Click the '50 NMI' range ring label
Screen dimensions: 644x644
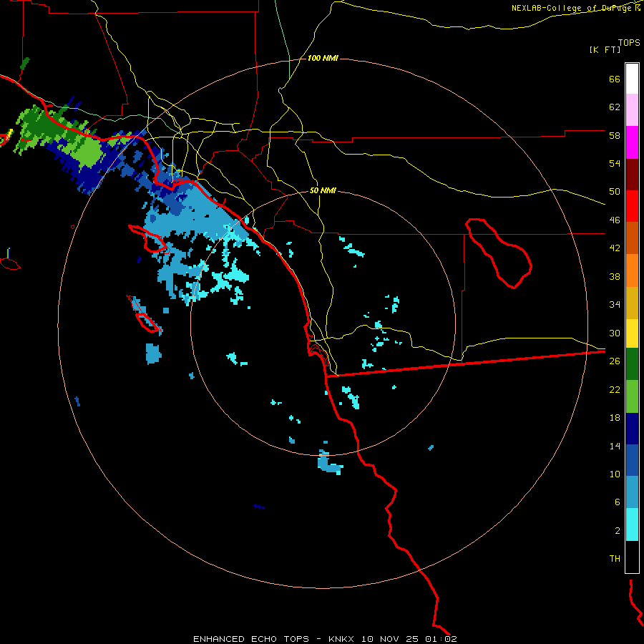tap(323, 190)
